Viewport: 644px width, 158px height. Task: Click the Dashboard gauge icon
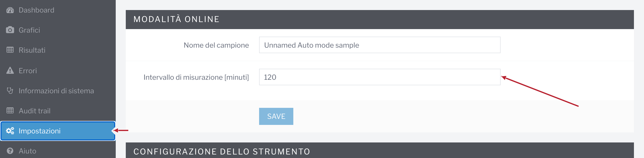pos(10,10)
